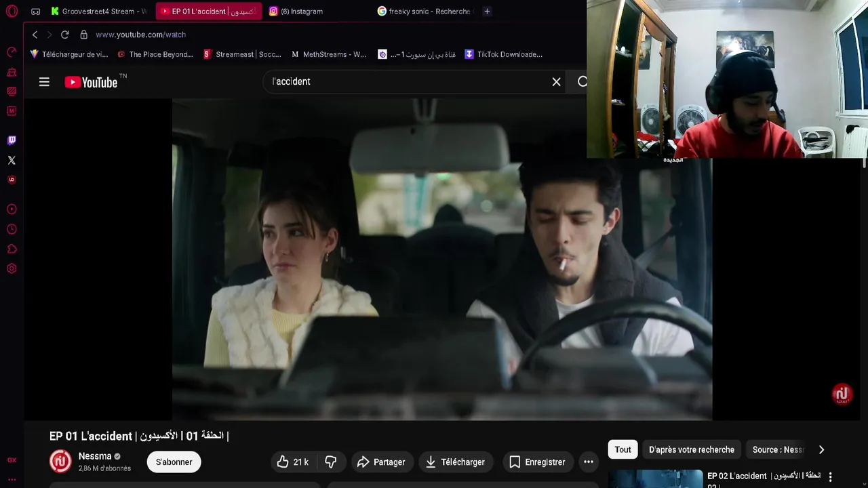Image resolution: width=868 pixels, height=488 pixels.
Task: Open the YouTube hamburger guide menu
Action: pos(44,82)
